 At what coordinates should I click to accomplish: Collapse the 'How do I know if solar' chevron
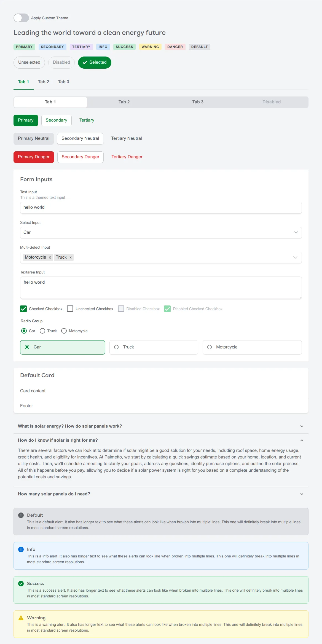click(302, 440)
